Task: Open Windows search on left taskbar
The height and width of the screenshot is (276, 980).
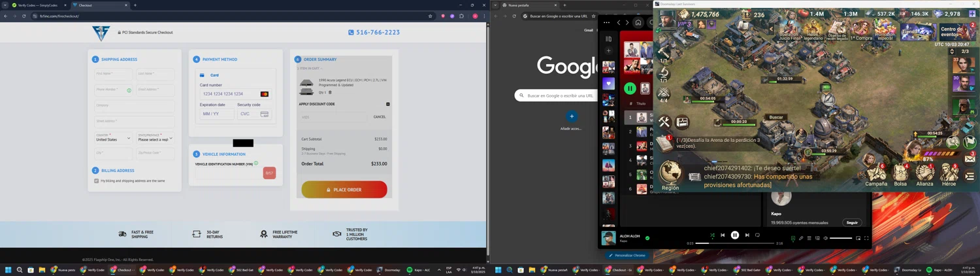Action: tap(20, 269)
